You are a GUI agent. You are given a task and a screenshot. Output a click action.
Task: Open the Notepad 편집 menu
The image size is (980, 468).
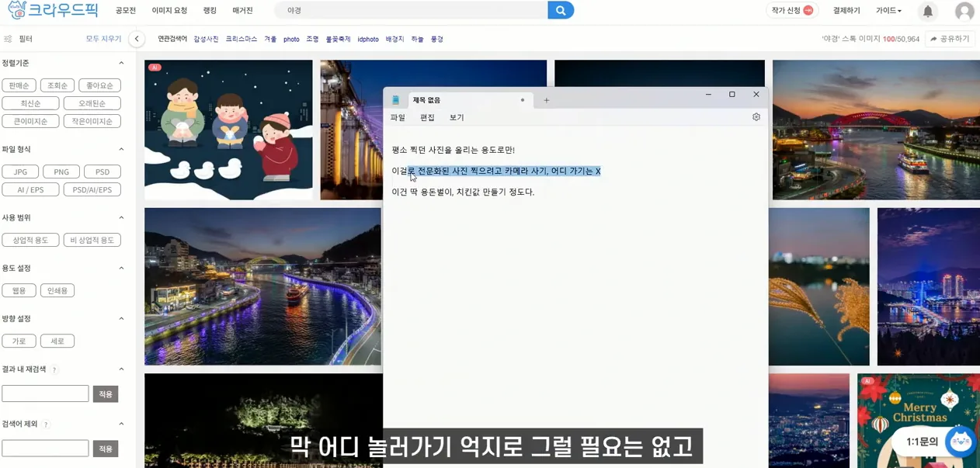point(427,117)
